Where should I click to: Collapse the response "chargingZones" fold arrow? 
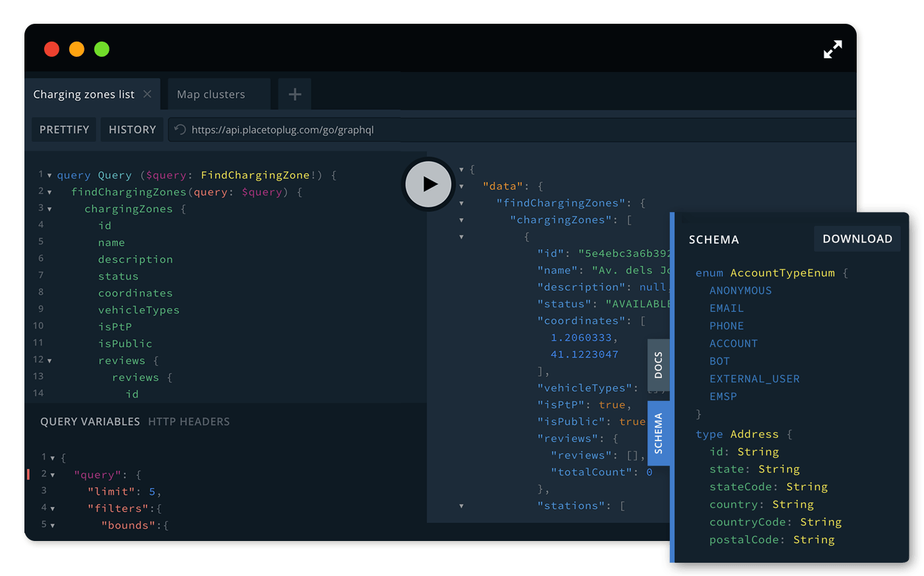click(x=461, y=220)
